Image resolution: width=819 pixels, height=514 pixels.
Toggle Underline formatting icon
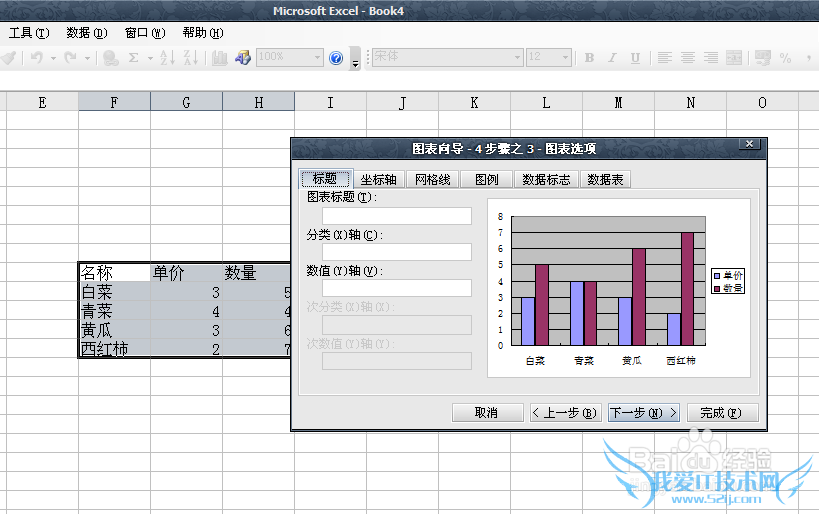pos(635,57)
